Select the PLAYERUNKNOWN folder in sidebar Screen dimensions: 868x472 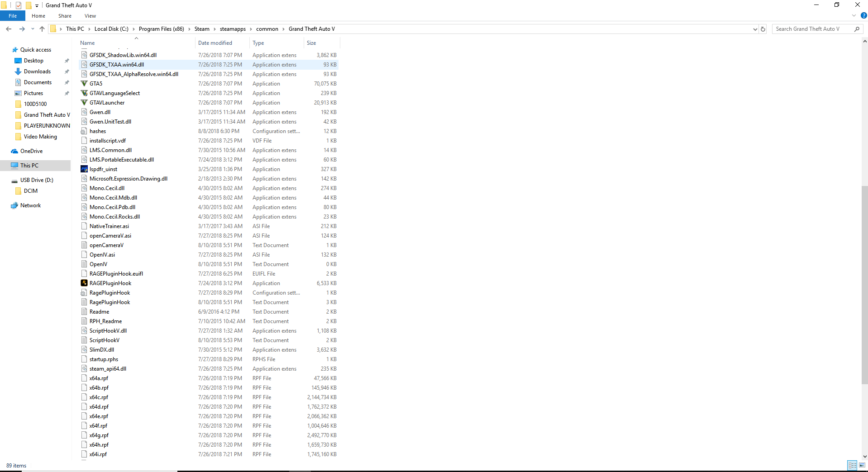click(x=47, y=126)
